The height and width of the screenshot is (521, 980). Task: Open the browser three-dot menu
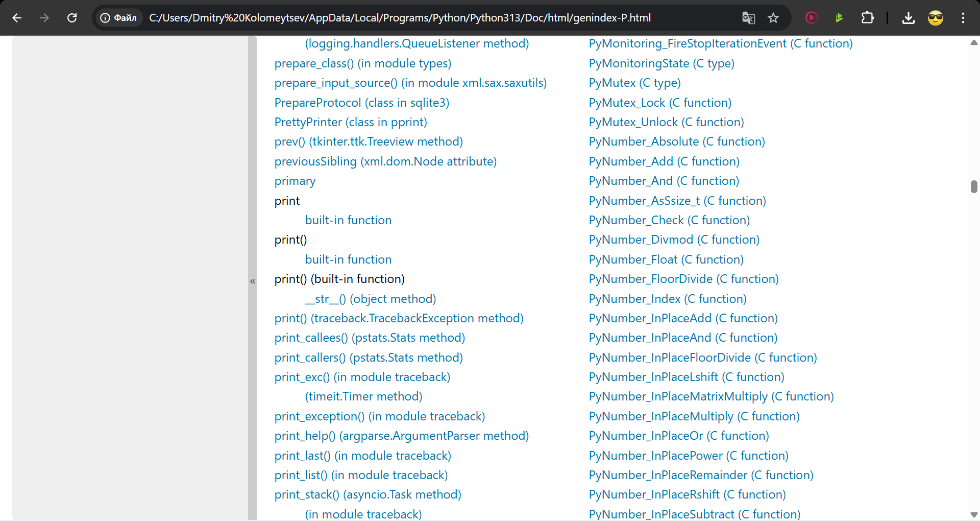click(963, 18)
